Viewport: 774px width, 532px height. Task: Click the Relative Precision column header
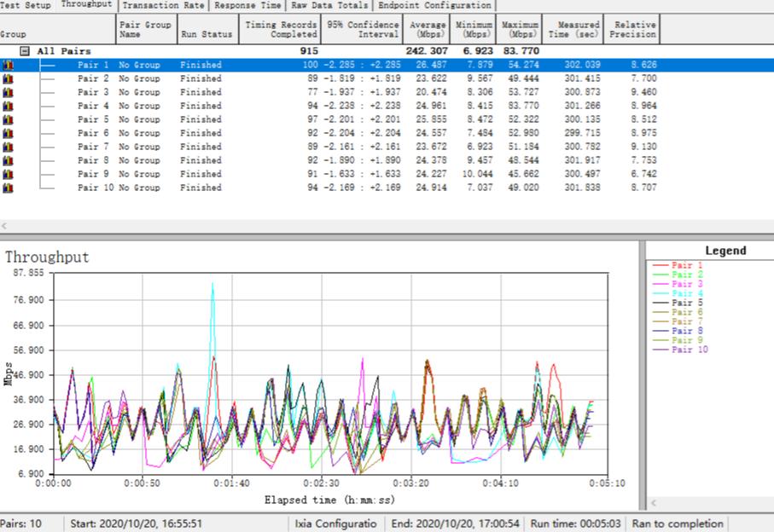tap(633, 30)
